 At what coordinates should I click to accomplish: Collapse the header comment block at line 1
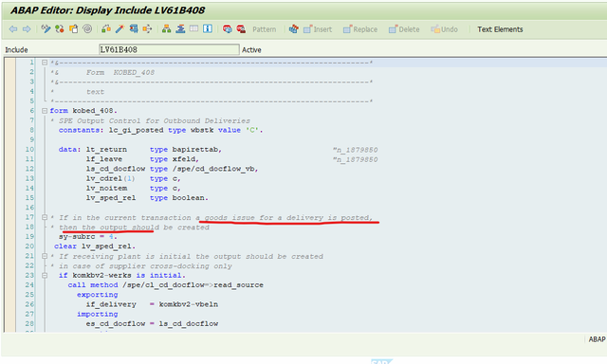click(x=45, y=63)
